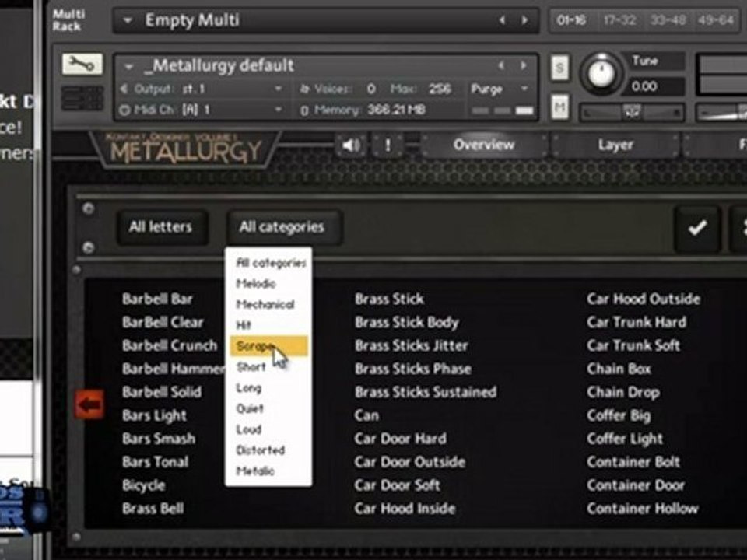
Task: Switch to the Overview tab
Action: 484,145
